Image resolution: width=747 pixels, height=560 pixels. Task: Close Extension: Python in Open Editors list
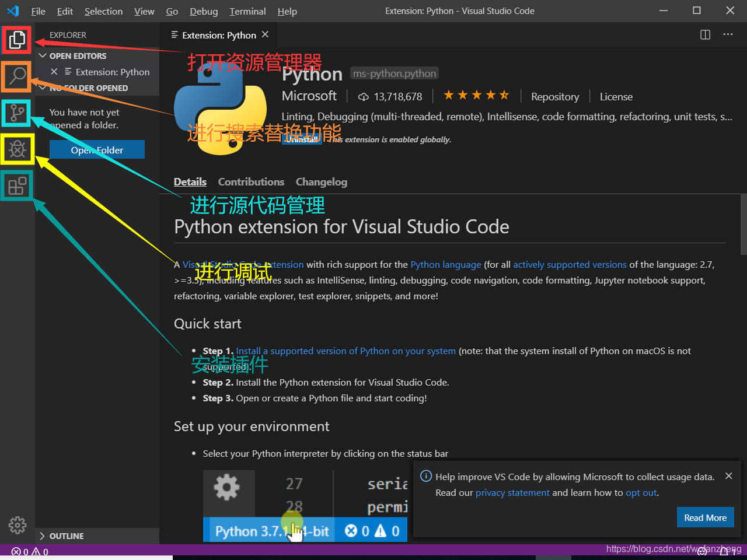point(54,72)
